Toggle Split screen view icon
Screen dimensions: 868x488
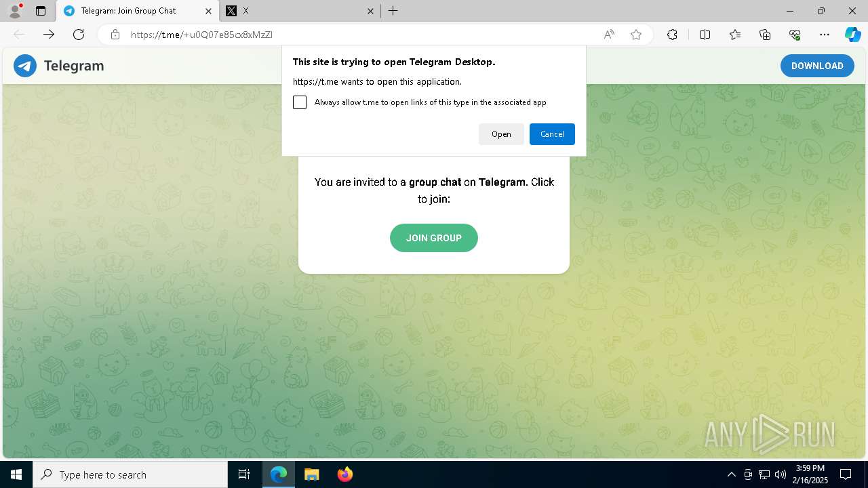705,35
